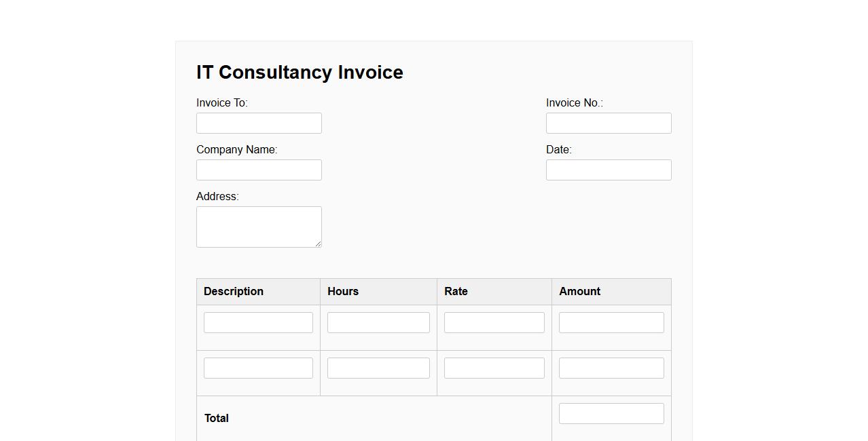The height and width of the screenshot is (441, 868).
Task: Focus the second row Rate field
Action: click(494, 368)
